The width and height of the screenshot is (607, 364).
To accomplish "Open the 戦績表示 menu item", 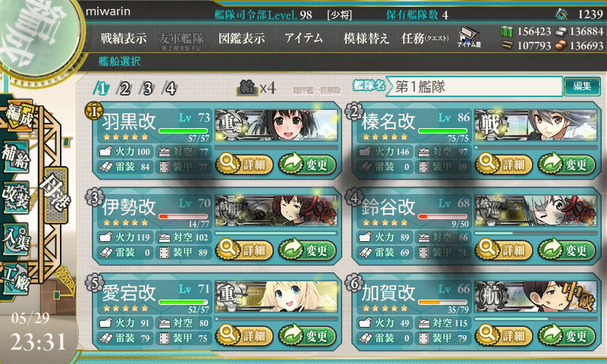I will (x=124, y=38).
